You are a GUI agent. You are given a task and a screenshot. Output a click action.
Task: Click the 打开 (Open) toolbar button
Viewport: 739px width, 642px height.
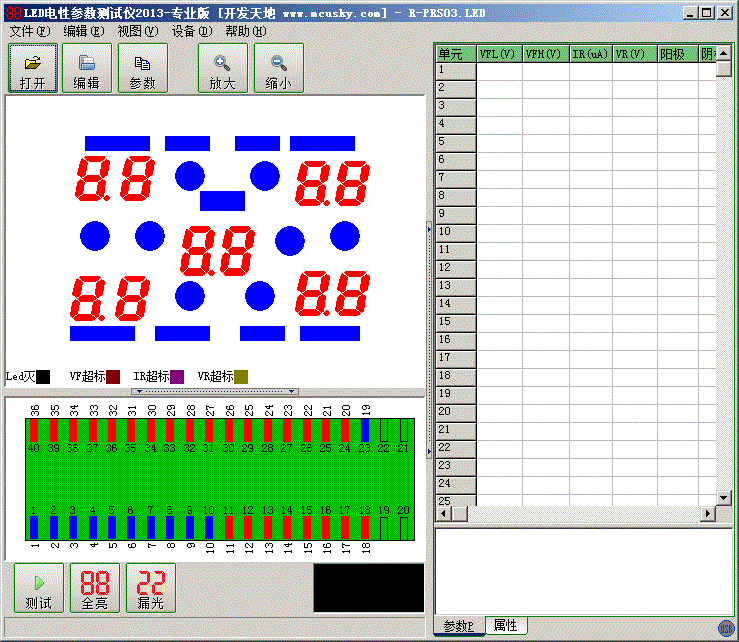point(33,69)
